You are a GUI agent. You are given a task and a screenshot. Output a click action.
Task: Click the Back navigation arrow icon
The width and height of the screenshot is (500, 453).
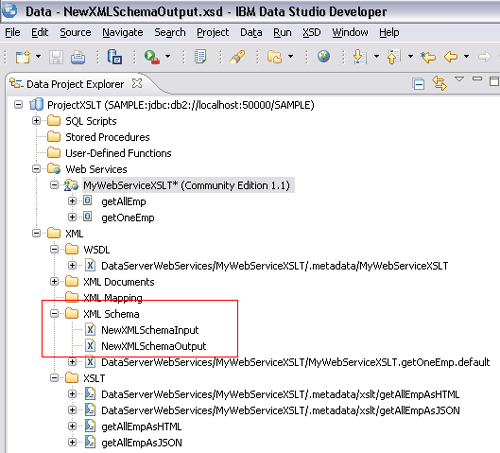451,57
